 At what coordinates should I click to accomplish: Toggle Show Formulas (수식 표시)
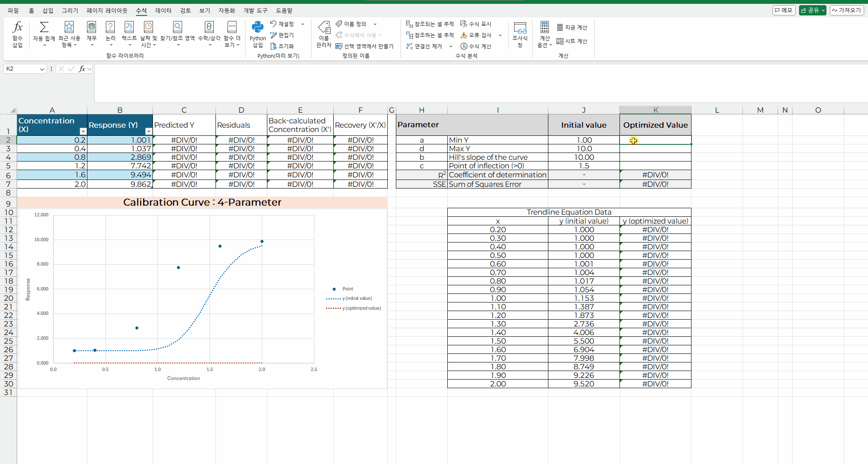click(x=476, y=24)
